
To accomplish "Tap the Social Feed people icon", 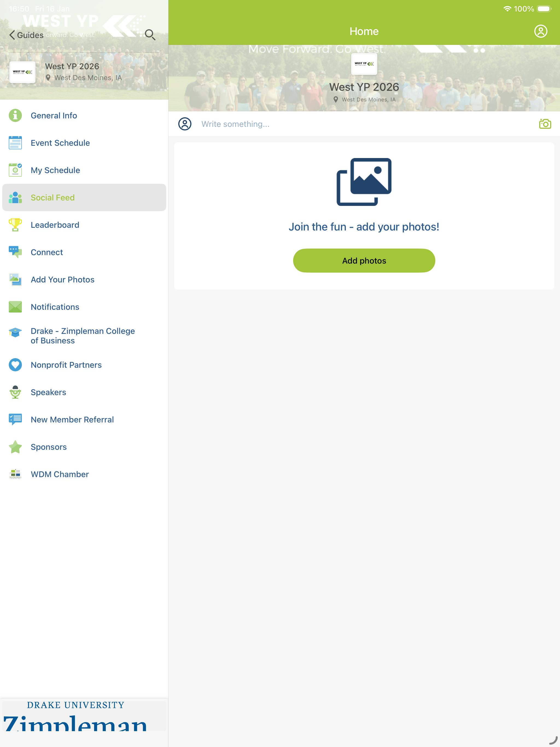I will click(x=15, y=198).
